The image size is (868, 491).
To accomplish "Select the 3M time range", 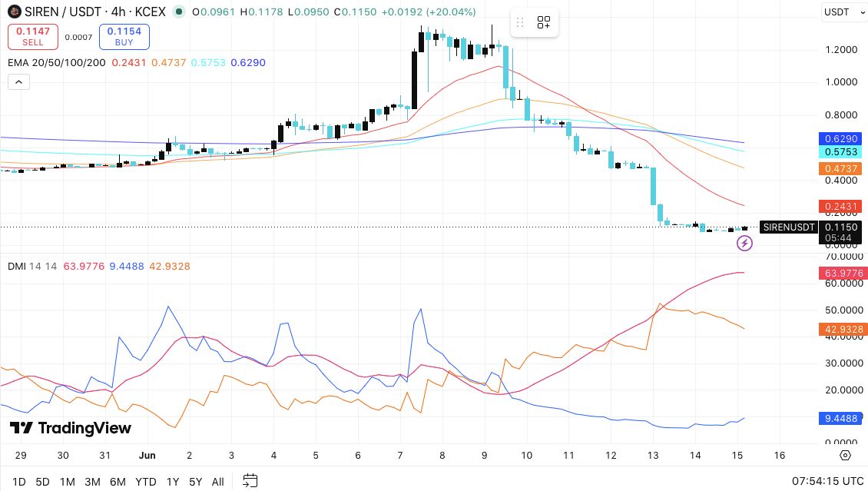I will click(x=92, y=482).
